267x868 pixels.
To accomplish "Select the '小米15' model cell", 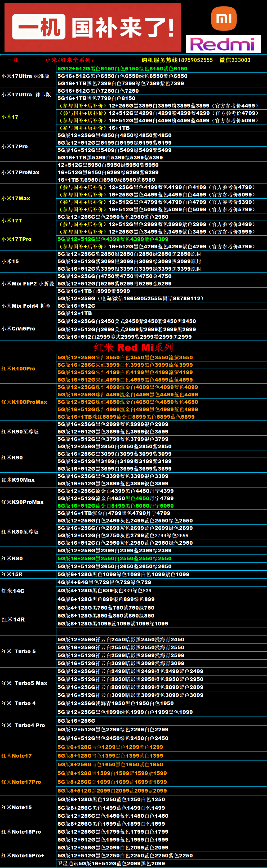I will tap(28, 261).
